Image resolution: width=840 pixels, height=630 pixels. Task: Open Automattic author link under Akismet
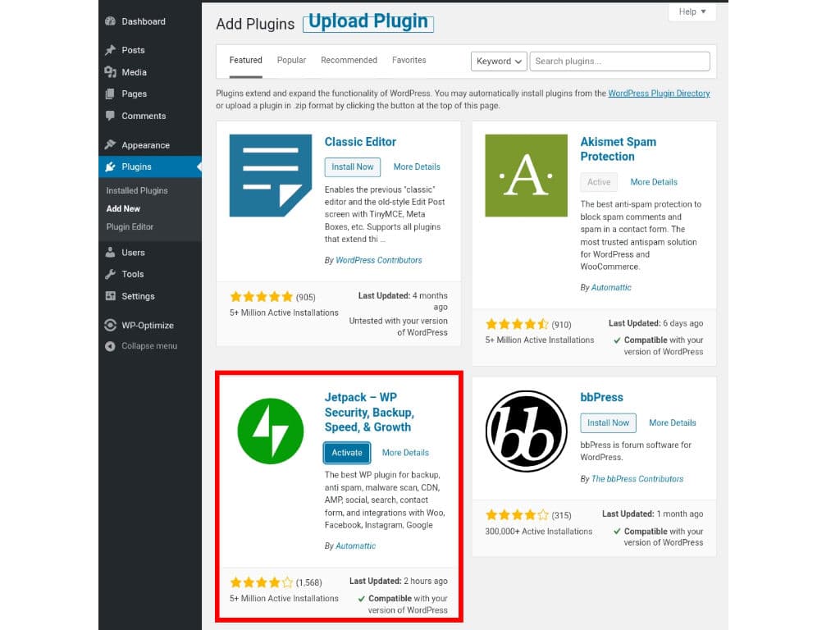pos(611,288)
